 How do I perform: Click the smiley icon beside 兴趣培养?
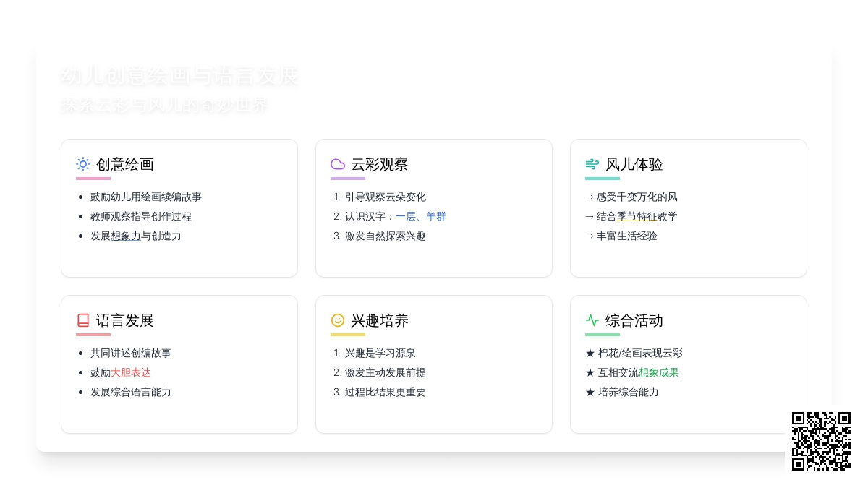(x=338, y=320)
